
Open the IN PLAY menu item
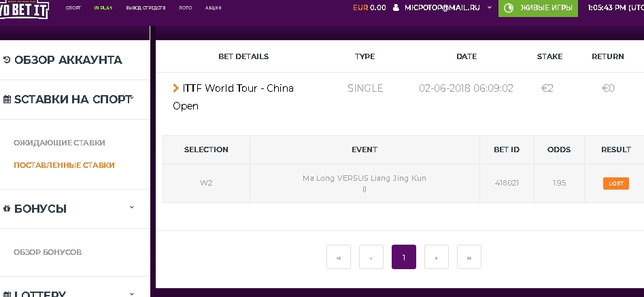(x=103, y=7)
